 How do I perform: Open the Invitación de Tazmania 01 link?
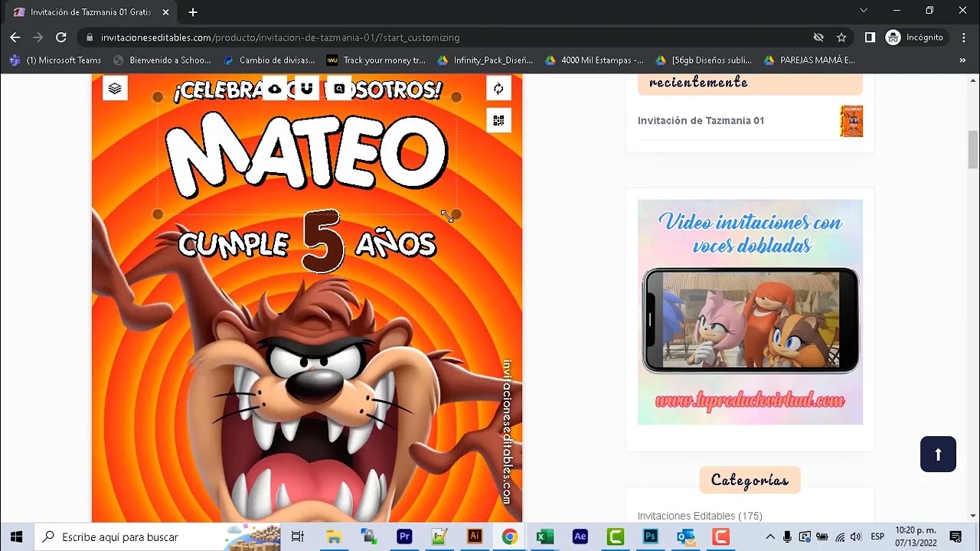(x=701, y=120)
